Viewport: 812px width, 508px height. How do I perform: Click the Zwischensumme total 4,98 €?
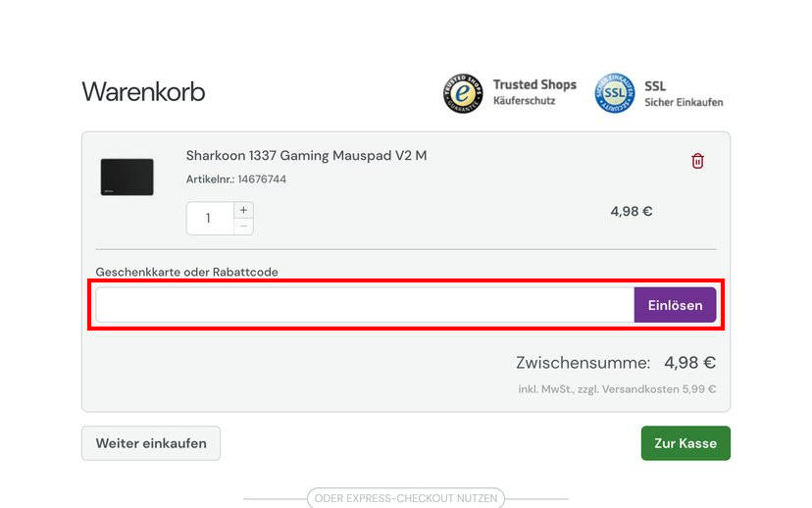689,363
